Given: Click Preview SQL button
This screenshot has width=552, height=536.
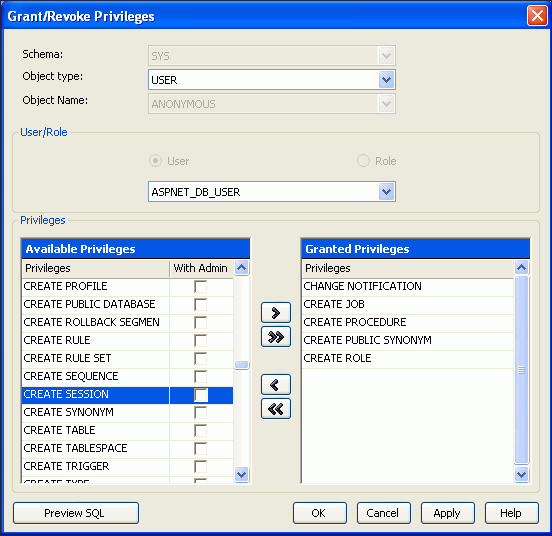Looking at the screenshot, I should [x=76, y=513].
